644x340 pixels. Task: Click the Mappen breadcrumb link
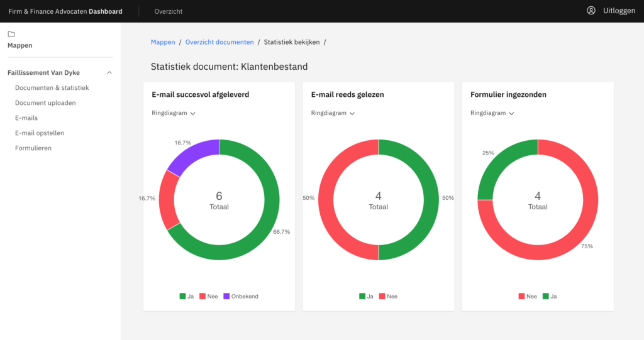pyautogui.click(x=163, y=42)
